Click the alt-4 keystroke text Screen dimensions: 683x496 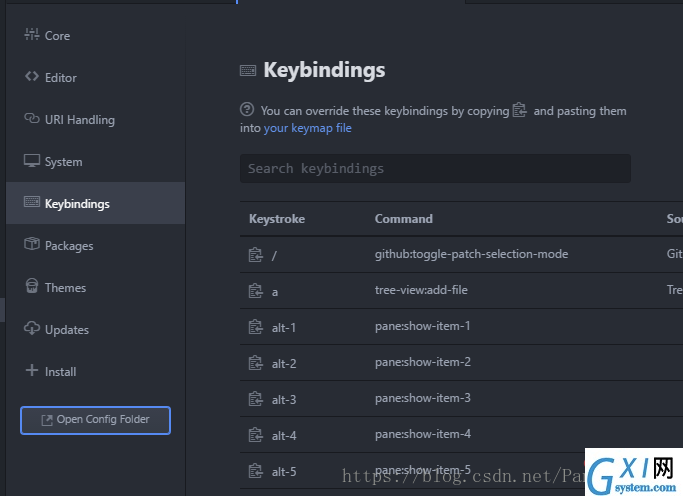point(284,436)
